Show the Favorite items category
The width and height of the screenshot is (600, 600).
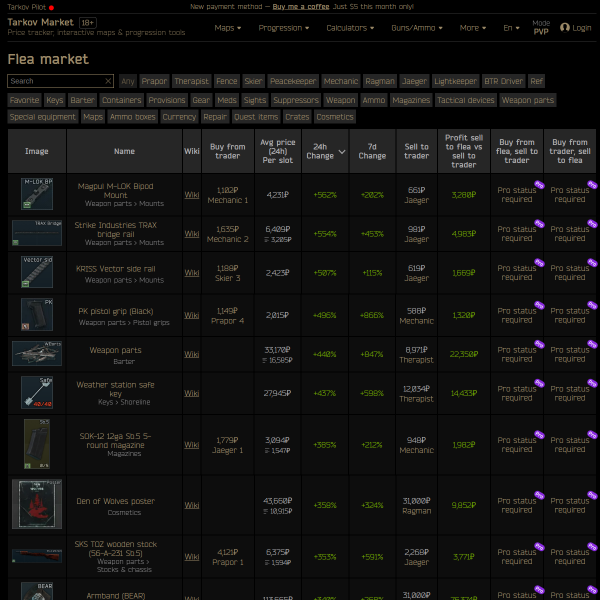[x=24, y=100]
